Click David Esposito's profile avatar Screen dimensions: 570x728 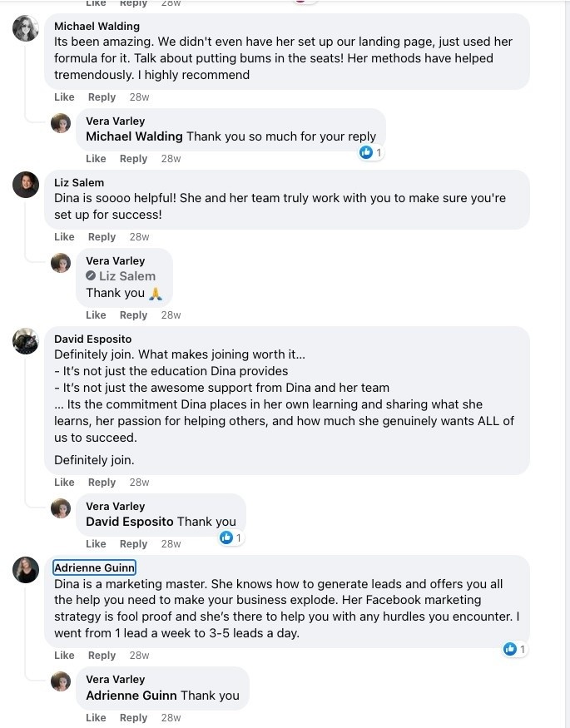[26, 340]
